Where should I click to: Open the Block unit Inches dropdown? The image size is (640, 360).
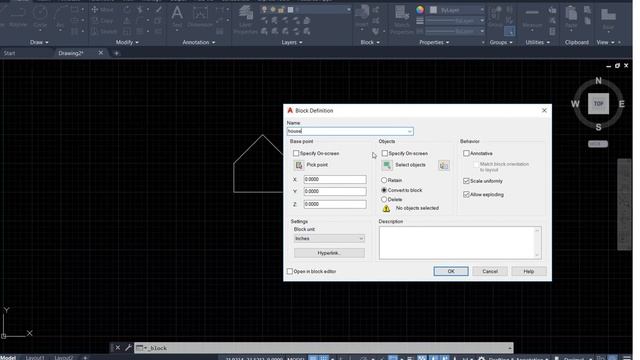tap(329, 238)
